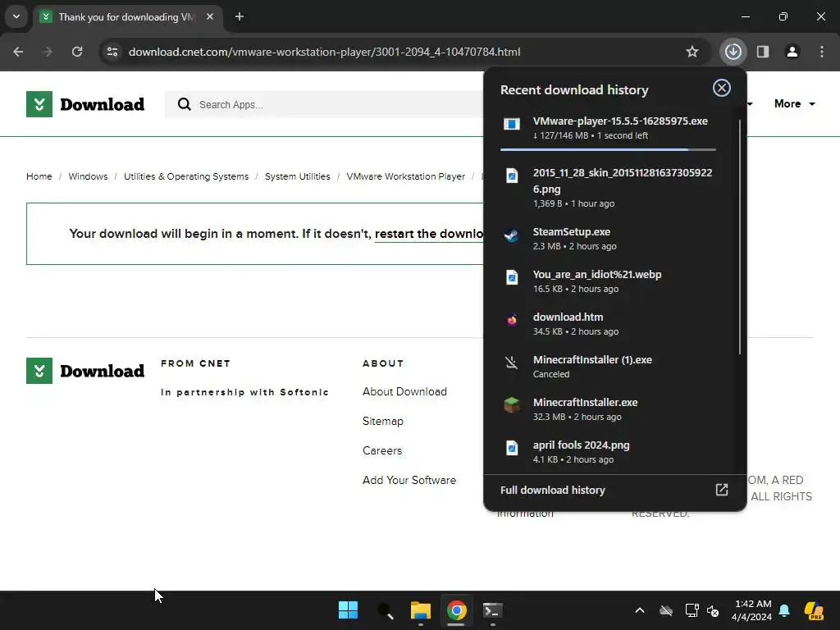This screenshot has width=840, height=630.
Task: Show hidden system tray icons
Action: 640,610
